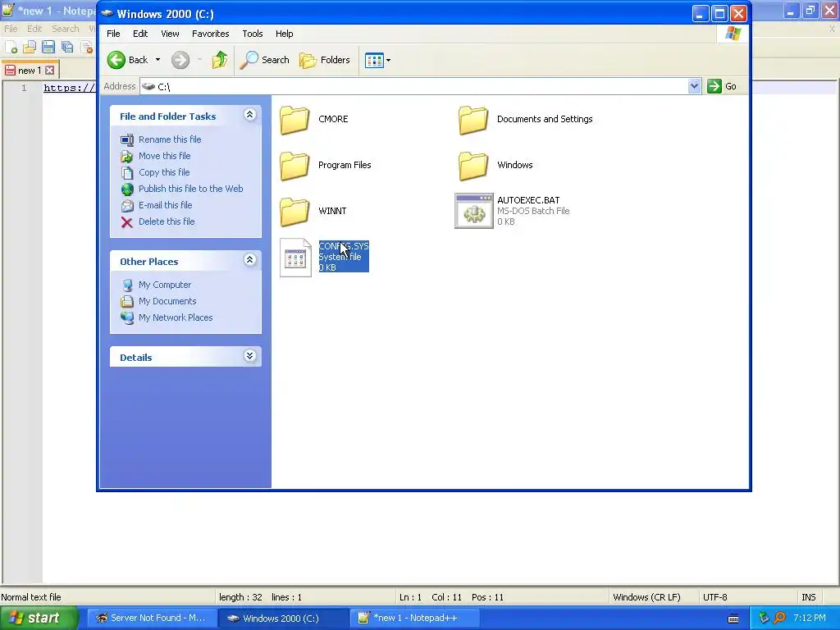
Task: Click the green Forward arrow icon
Action: [x=180, y=60]
